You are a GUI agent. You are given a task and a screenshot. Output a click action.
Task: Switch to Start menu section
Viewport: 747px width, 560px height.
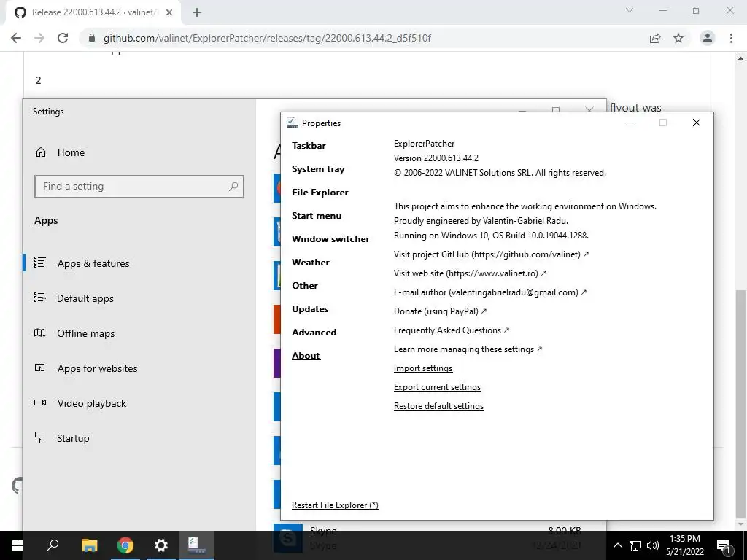[x=317, y=216]
